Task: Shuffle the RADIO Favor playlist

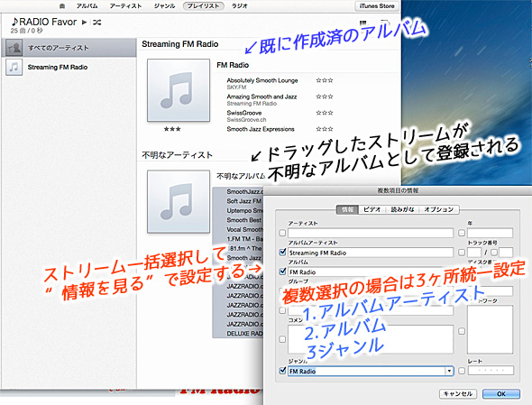Action: (97, 23)
